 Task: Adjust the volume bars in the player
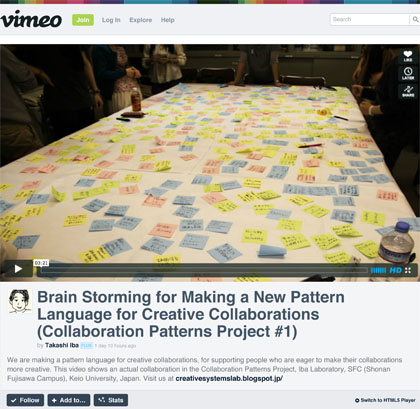[378, 270]
